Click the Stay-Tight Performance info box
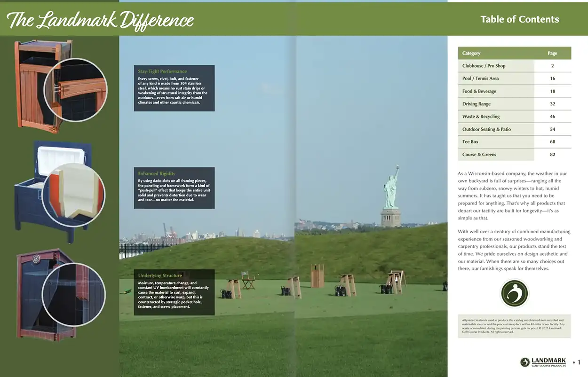 coord(174,88)
